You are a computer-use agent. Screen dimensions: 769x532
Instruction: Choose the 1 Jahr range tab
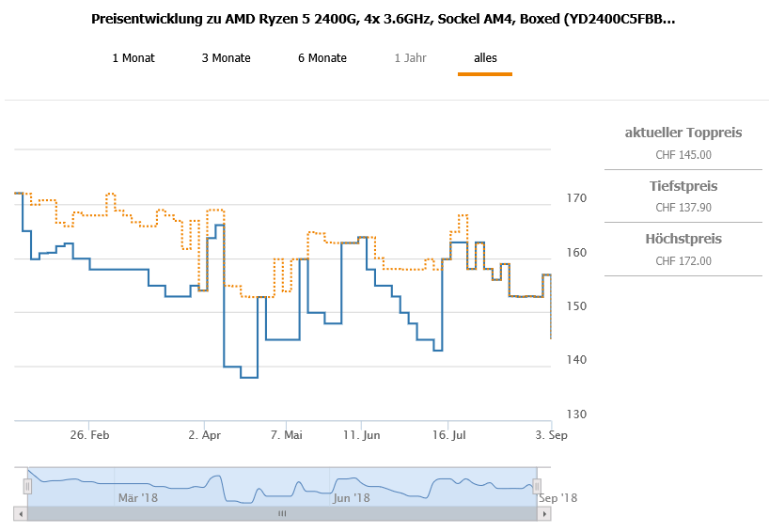click(410, 58)
